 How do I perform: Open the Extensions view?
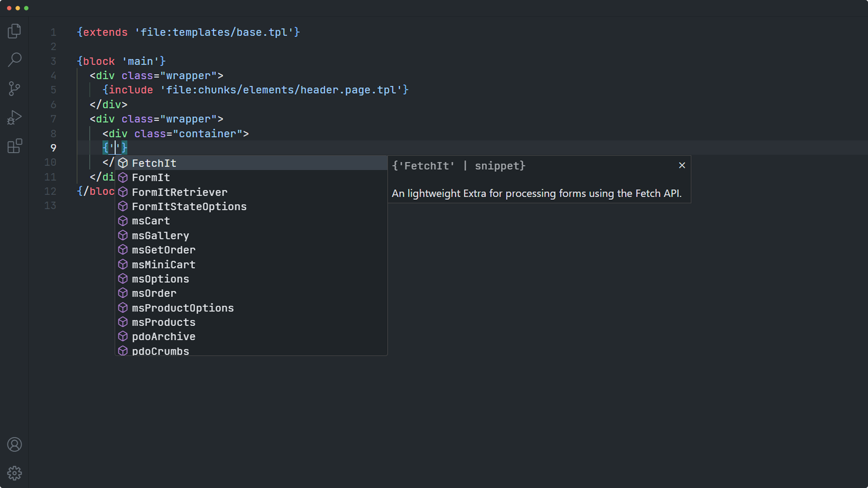[x=14, y=146]
